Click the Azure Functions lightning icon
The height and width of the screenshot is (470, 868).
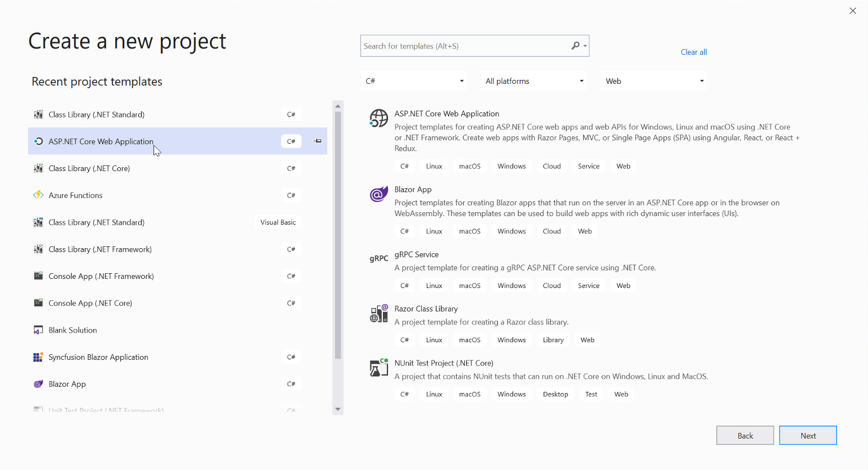point(38,195)
